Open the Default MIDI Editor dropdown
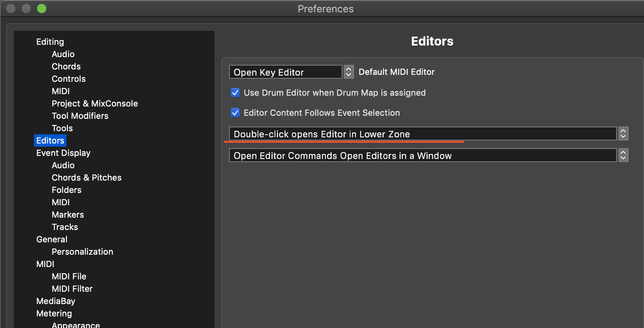 [285, 72]
